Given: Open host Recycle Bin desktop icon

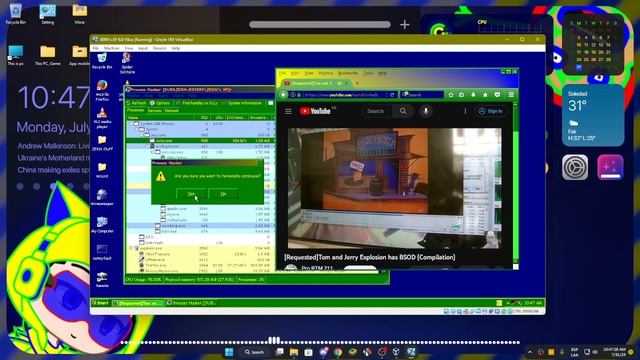Looking at the screenshot, I should (16, 14).
